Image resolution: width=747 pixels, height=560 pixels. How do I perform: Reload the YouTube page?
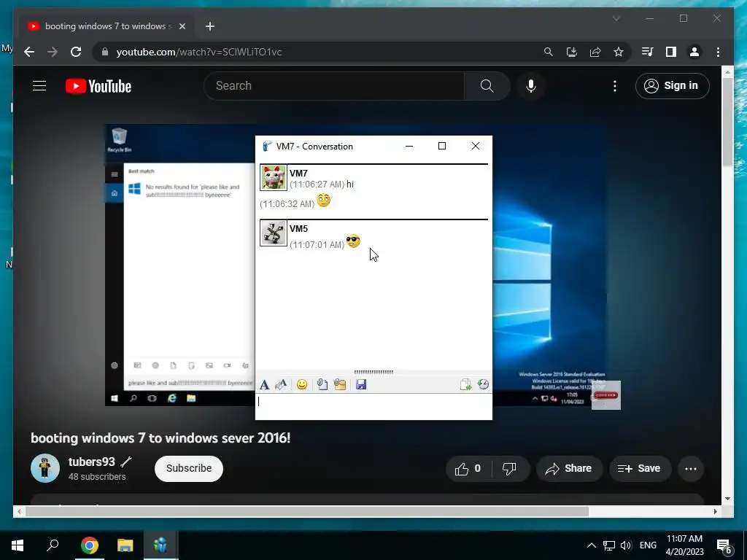point(76,52)
